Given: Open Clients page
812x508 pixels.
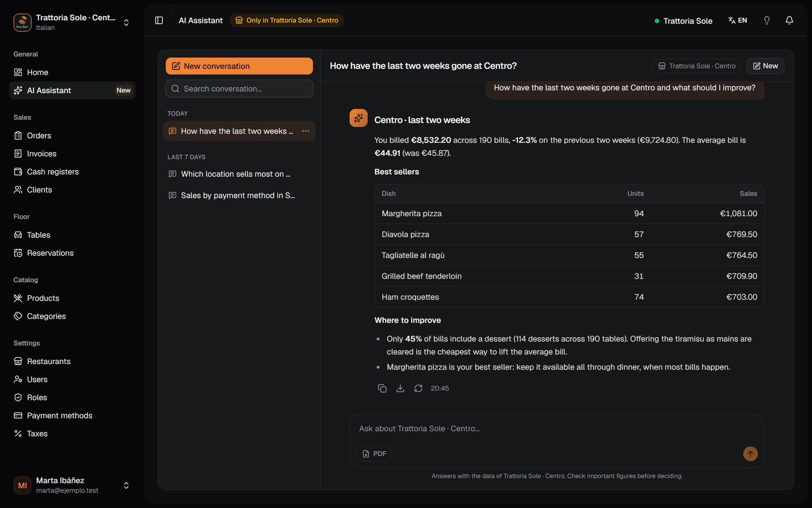Looking at the screenshot, I should [72, 190].
